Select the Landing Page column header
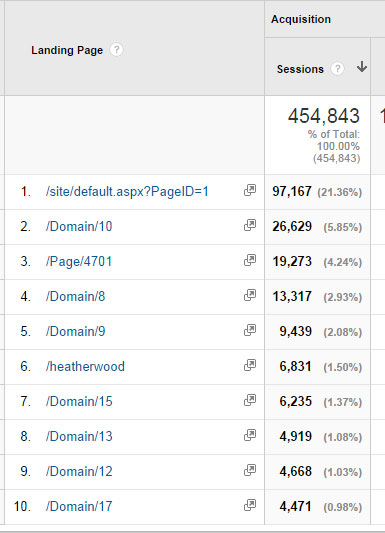This screenshot has height=533, width=385. point(67,50)
